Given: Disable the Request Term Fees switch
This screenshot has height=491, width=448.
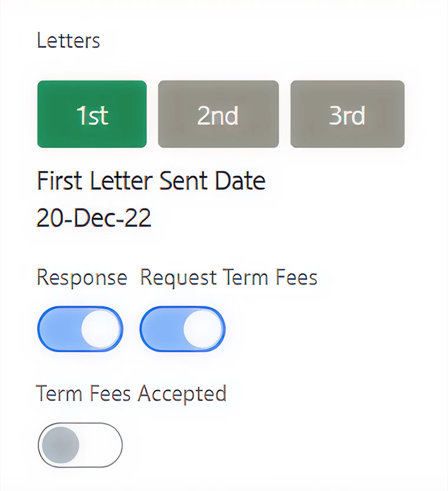Looking at the screenshot, I should (x=182, y=329).
